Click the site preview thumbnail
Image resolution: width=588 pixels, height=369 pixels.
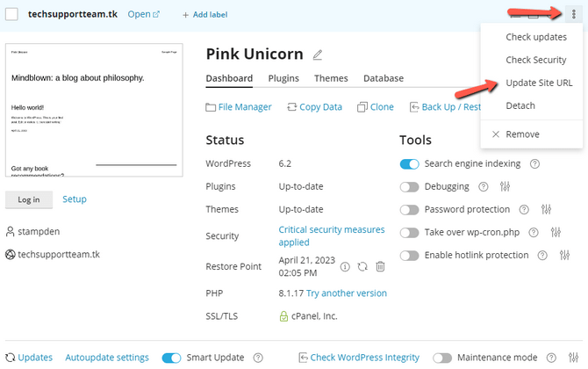coord(93,111)
